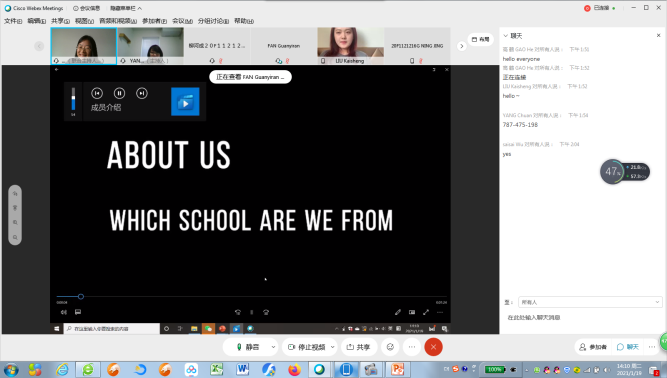Expand video options arrow beside 停止视频
The height and width of the screenshot is (378, 667).
[x=333, y=347]
